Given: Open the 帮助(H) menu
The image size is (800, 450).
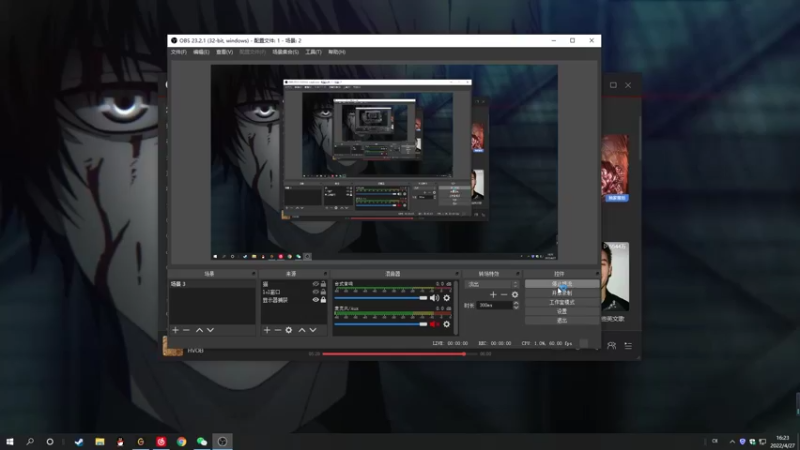Looking at the screenshot, I should point(337,52).
